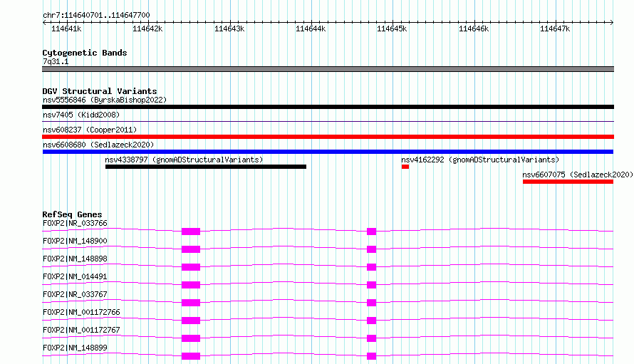Select the red nsv6607075 variant bar
This screenshot has width=634, height=364.
568,182
